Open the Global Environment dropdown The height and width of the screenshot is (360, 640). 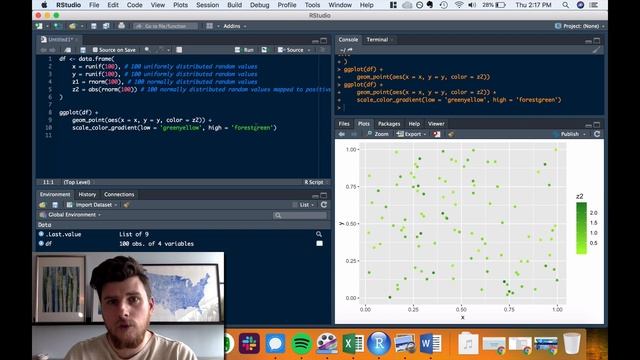click(x=70, y=215)
